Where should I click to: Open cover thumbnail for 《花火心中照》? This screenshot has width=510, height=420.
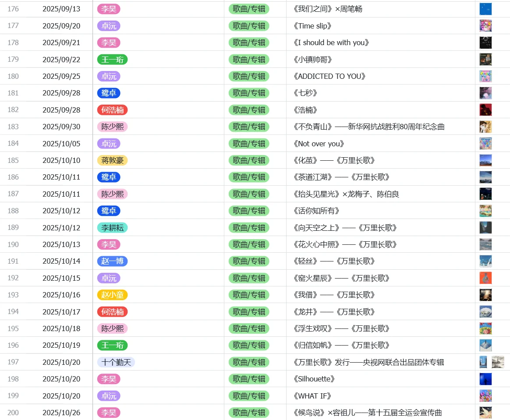click(x=485, y=244)
